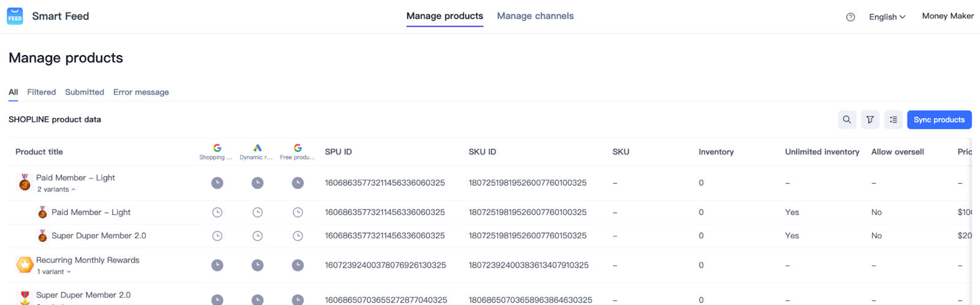Click the Sync products button
The height and width of the screenshot is (305, 980).
tap(939, 120)
